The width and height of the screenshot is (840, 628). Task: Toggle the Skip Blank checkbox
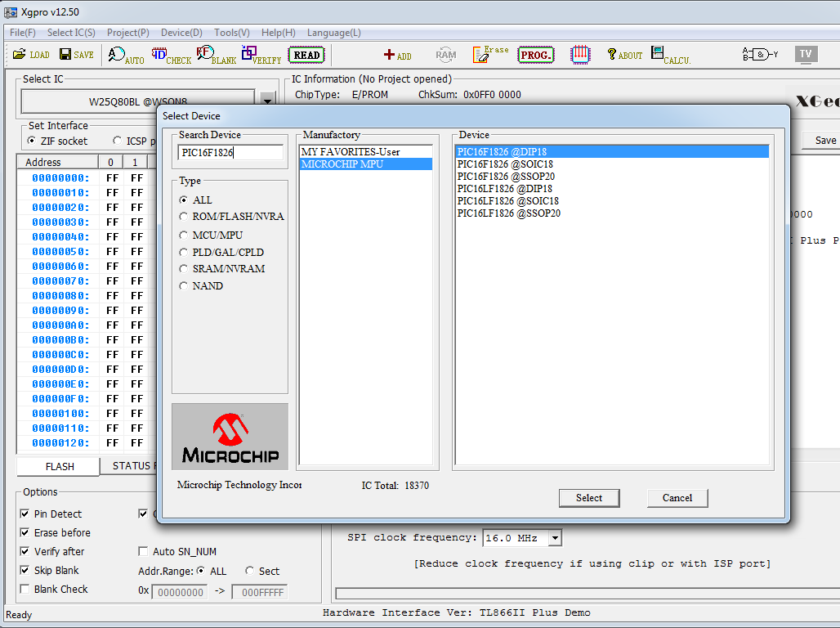25,570
